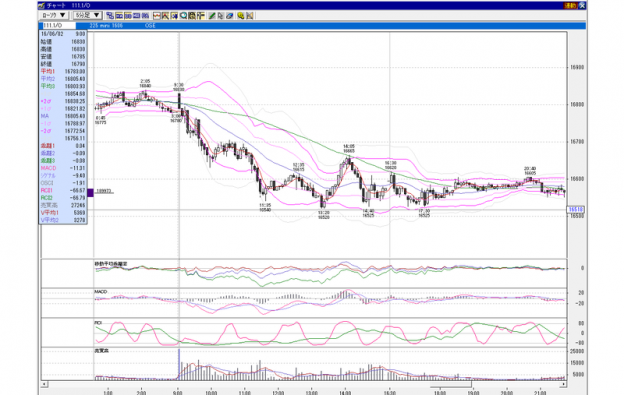Click the left arrow of the horizontal scrollbar

click(45, 384)
